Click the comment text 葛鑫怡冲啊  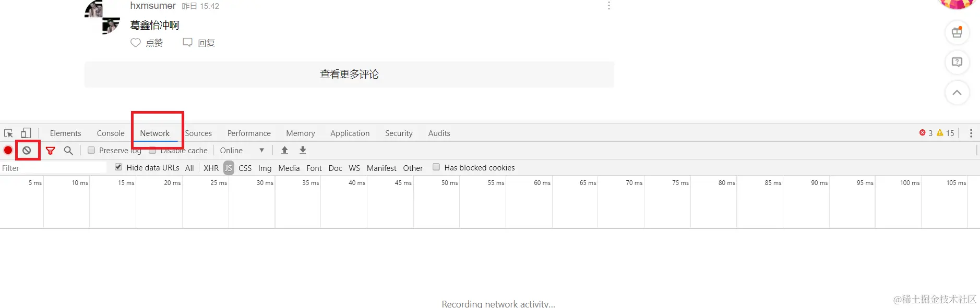tap(154, 25)
